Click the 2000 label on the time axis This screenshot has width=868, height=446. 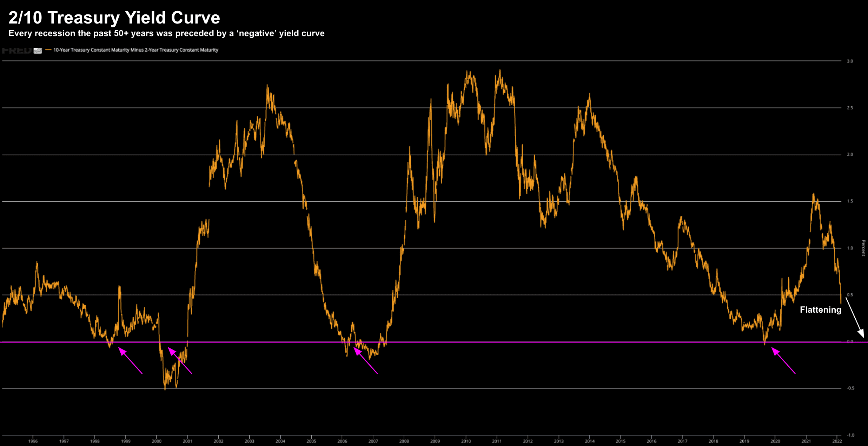157,441
